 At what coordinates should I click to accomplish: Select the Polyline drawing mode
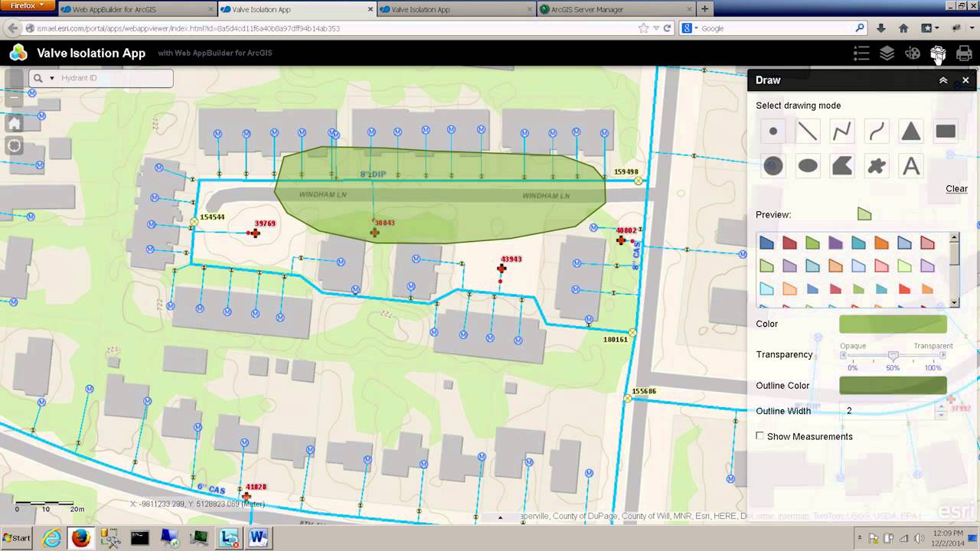tap(842, 132)
